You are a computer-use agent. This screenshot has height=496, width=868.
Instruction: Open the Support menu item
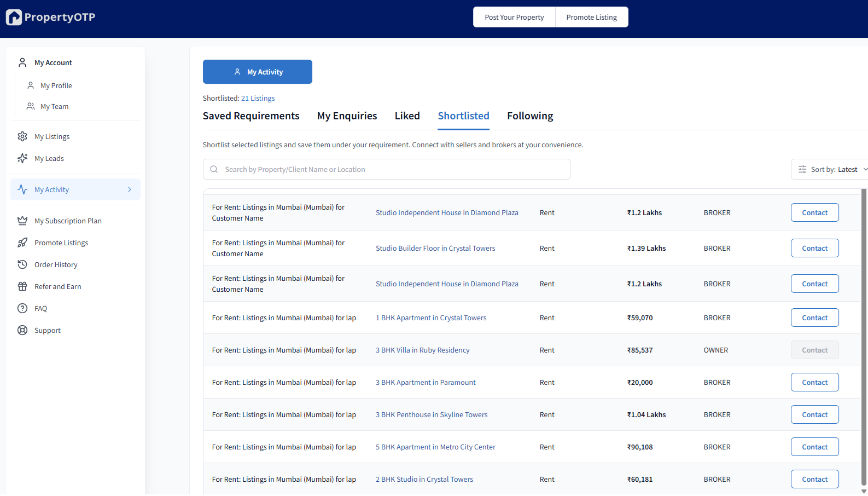click(48, 330)
